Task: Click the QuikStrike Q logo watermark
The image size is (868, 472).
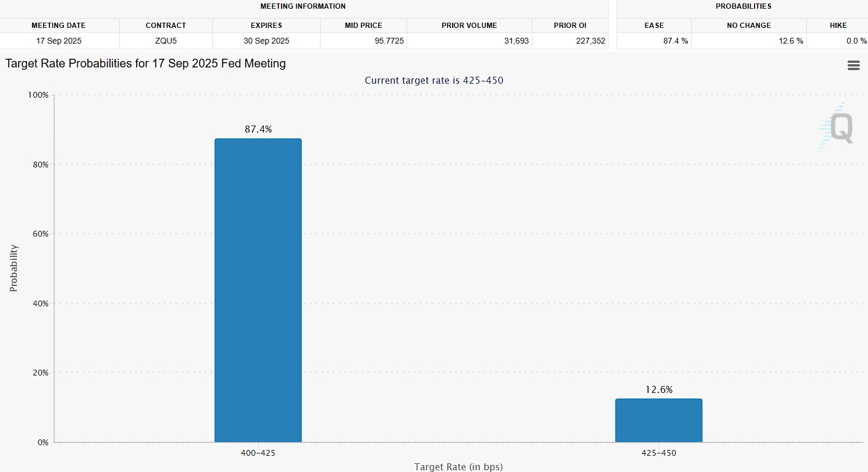Action: point(838,128)
